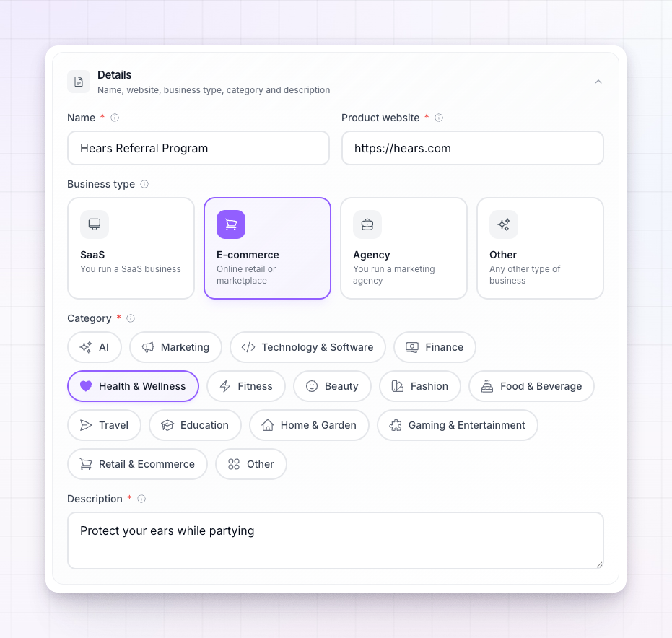Focus the Name input field
Image resolution: width=672 pixels, height=638 pixels.
point(198,148)
